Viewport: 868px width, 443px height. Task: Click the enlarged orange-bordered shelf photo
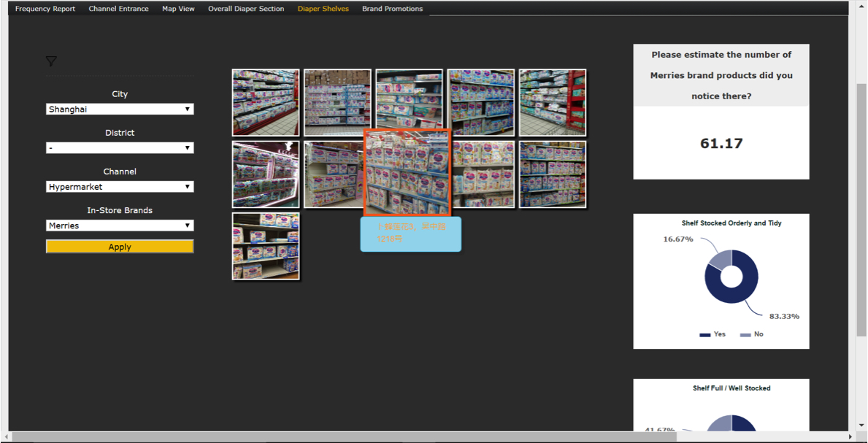click(407, 172)
